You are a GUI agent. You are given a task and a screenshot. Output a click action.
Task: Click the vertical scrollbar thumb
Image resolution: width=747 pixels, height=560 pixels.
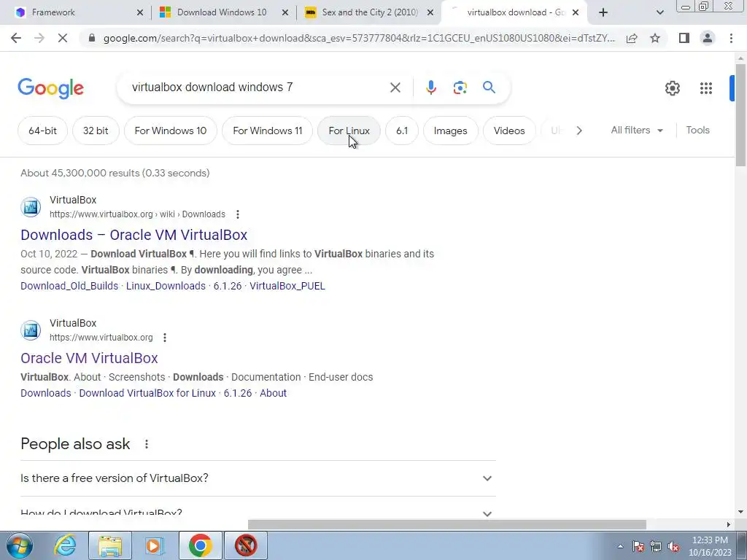click(740, 115)
